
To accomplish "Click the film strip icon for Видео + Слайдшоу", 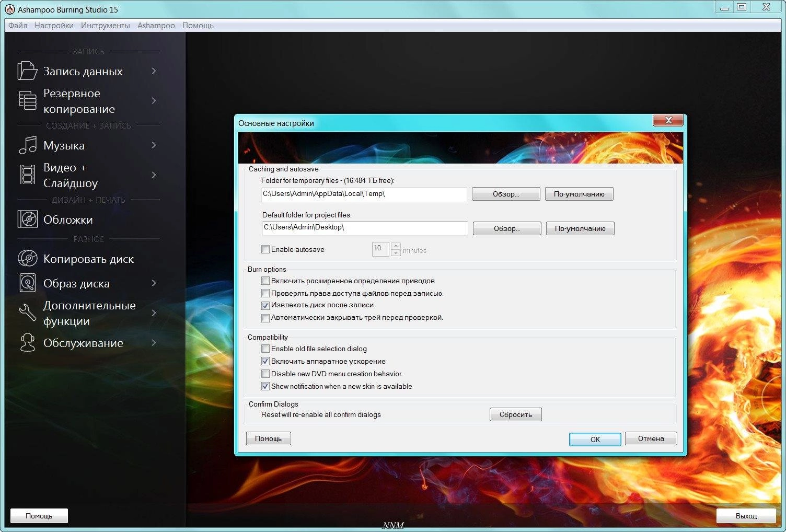I will coord(27,175).
